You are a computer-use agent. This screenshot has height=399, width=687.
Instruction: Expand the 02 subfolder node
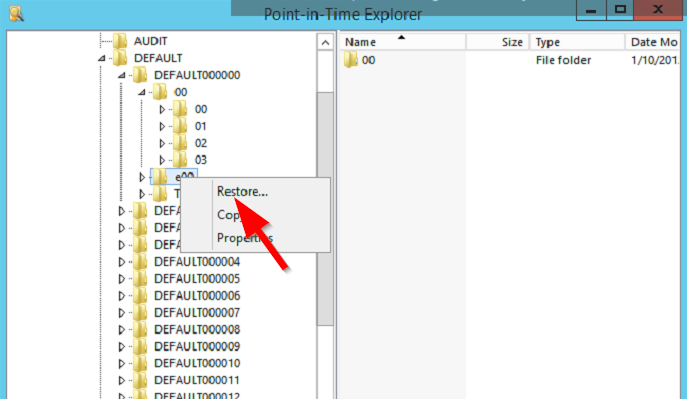tap(162, 143)
